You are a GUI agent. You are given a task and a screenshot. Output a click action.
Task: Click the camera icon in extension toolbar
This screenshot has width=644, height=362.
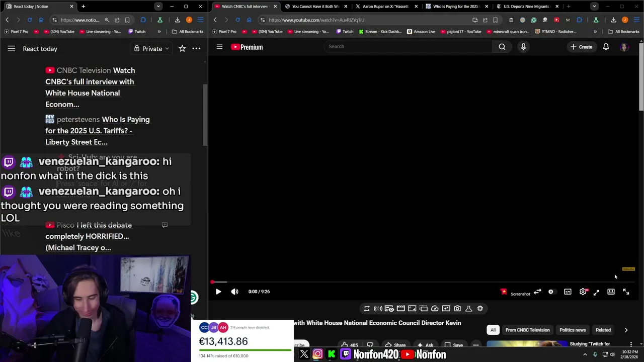pos(457,309)
